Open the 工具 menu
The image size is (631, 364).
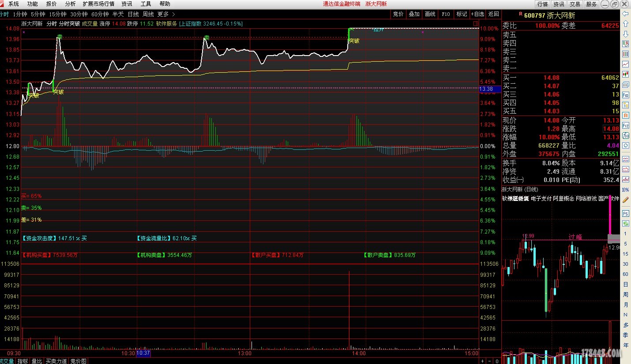click(x=146, y=4)
